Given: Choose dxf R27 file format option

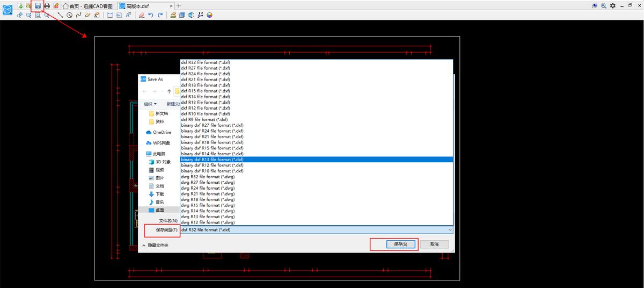Looking at the screenshot, I should click(317, 68).
